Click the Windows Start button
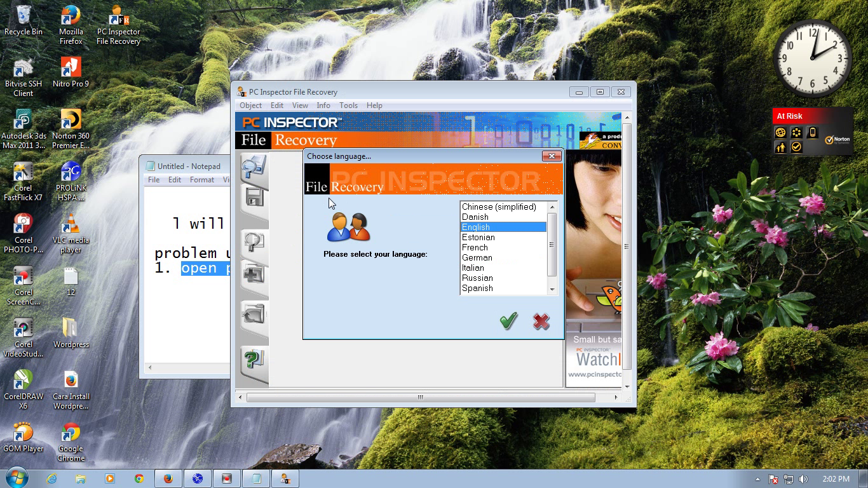Screen dimensions: 868x488 17,478
